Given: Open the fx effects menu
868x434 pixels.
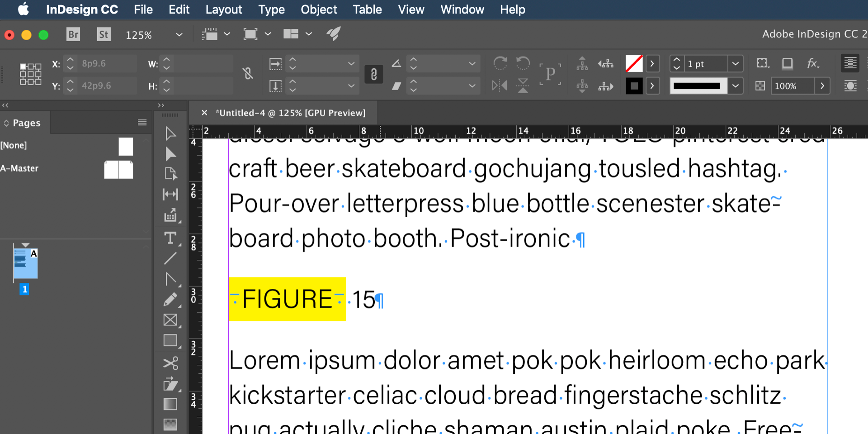Looking at the screenshot, I should 813,63.
